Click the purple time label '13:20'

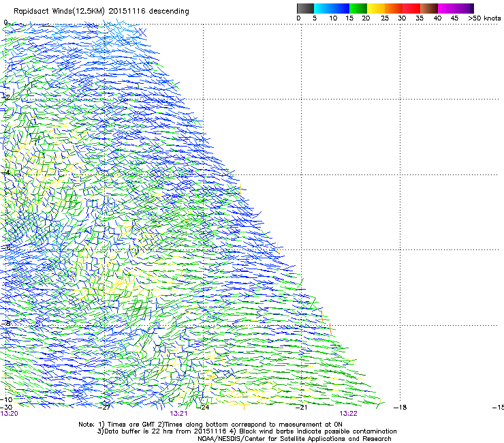[x=10, y=414]
